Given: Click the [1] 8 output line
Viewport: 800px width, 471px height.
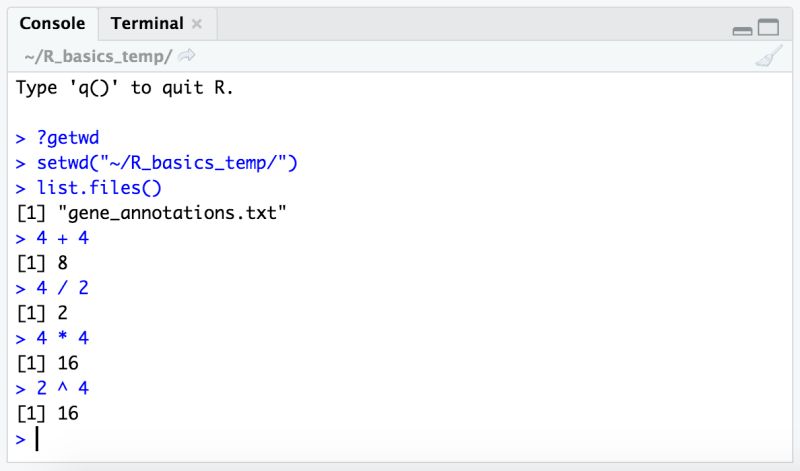Looking at the screenshot, I should 42,263.
